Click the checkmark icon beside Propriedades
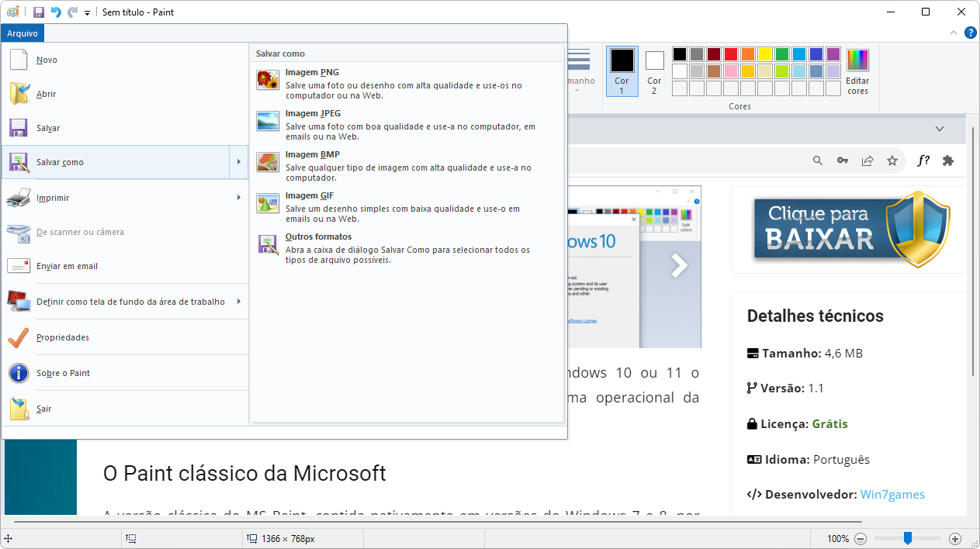 (19, 337)
